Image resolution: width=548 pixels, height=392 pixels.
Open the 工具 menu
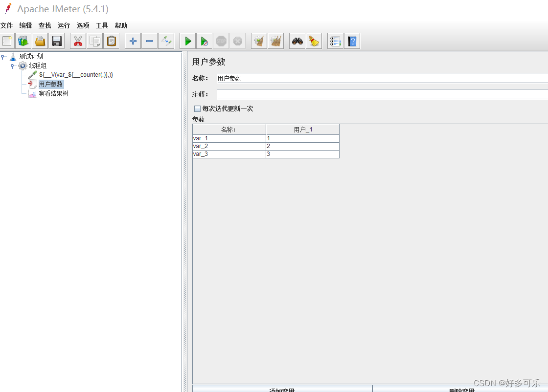102,25
